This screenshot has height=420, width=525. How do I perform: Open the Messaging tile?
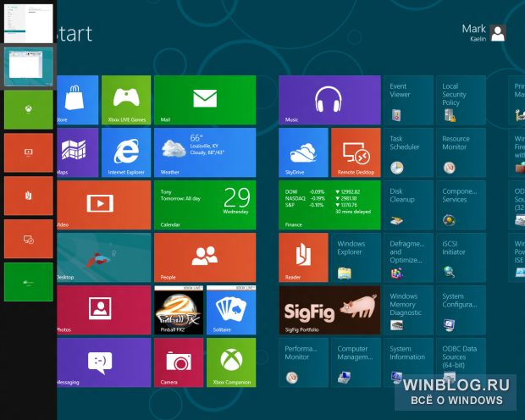click(x=104, y=362)
